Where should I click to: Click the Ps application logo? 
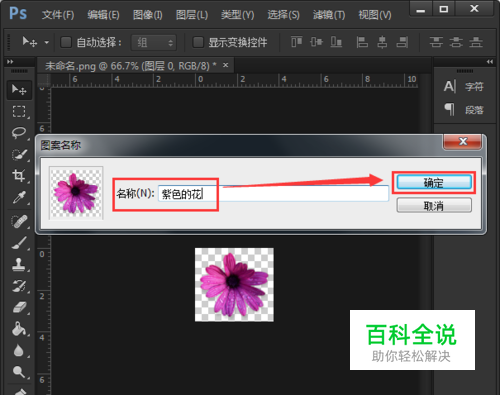pyautogui.click(x=18, y=14)
